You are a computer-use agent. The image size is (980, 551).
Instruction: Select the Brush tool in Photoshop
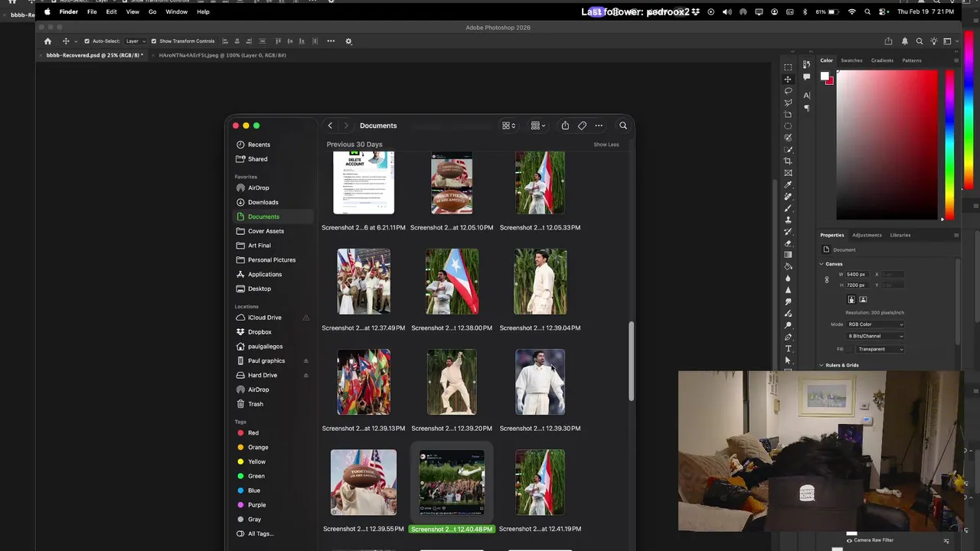click(x=788, y=208)
